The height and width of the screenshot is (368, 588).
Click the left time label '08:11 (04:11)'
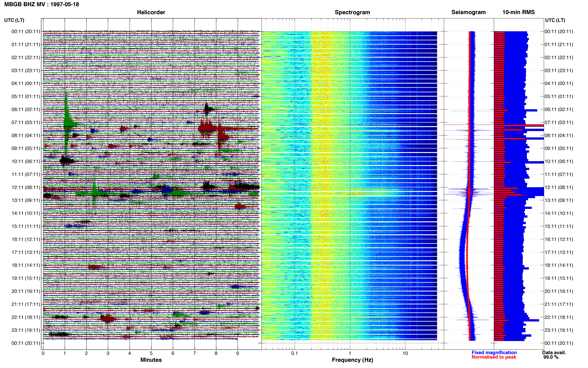point(26,135)
